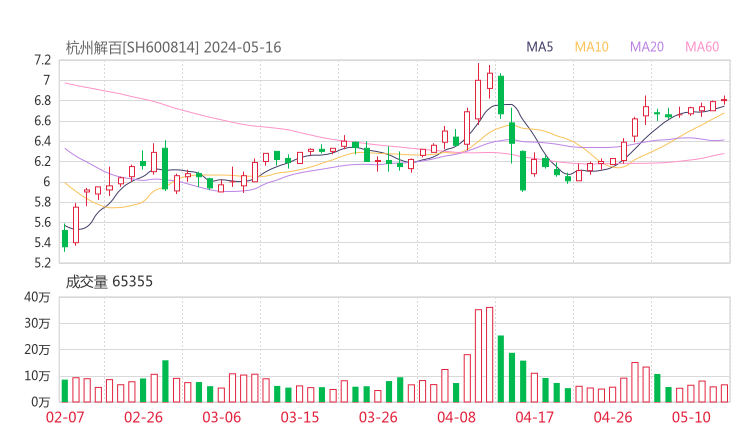740x440 pixels.
Task: Click the 成交量 65355 volume label
Action: coord(109,281)
